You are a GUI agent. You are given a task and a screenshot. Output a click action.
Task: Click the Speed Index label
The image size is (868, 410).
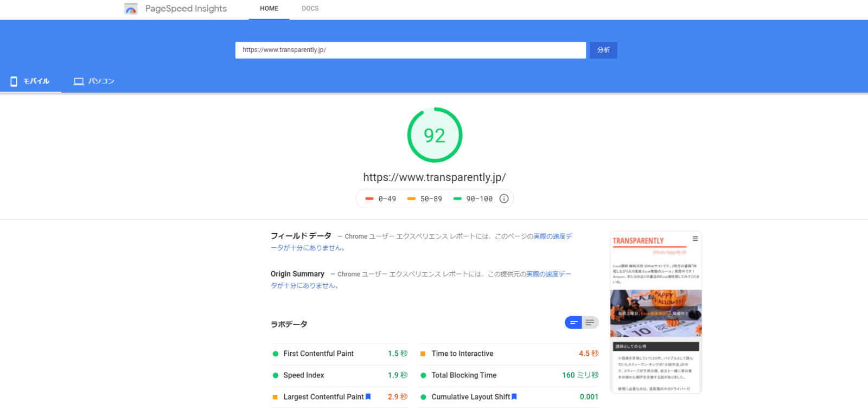(304, 375)
